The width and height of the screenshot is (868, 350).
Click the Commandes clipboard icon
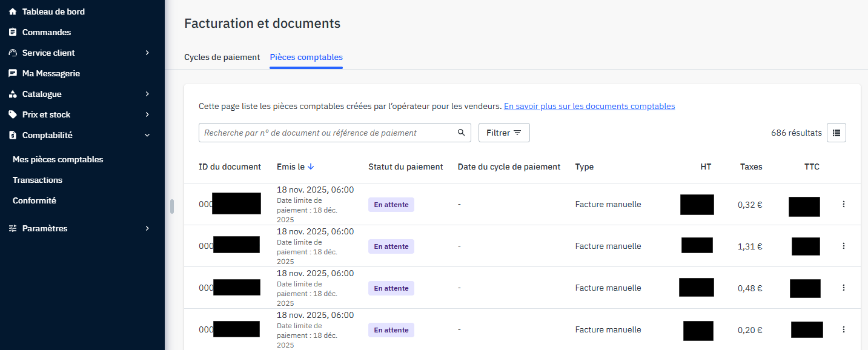tap(13, 32)
